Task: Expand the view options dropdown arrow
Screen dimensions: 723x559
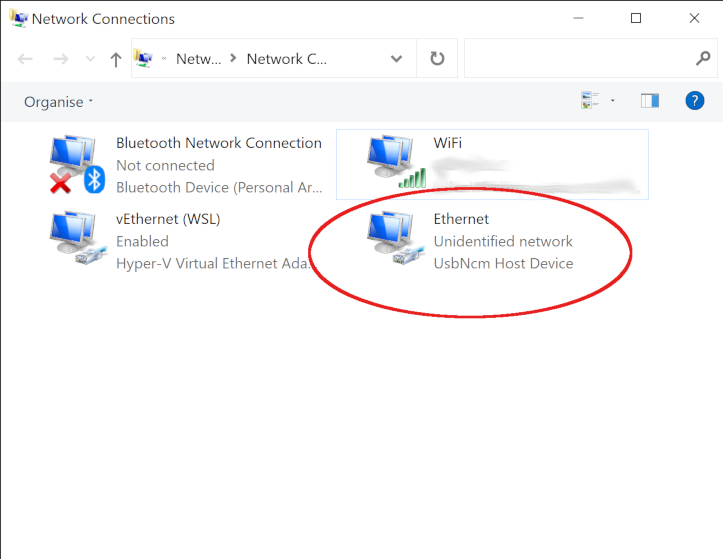Action: 612,101
